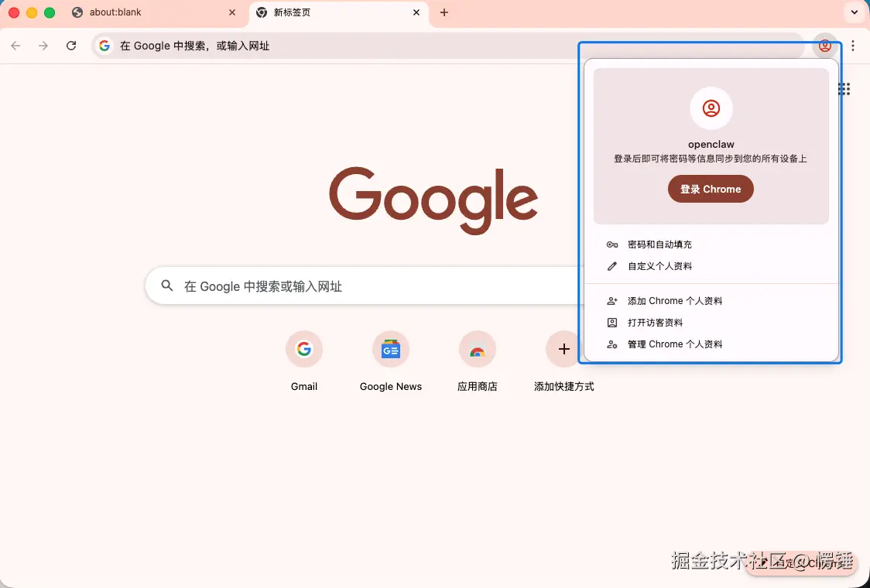Open the profile avatar button in toolbar

(x=824, y=46)
